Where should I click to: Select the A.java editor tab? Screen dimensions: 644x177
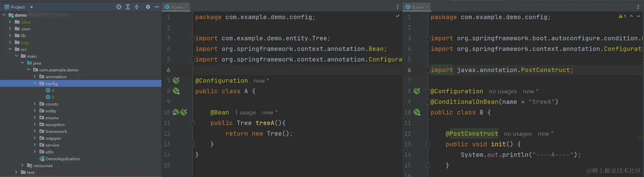pos(176,7)
